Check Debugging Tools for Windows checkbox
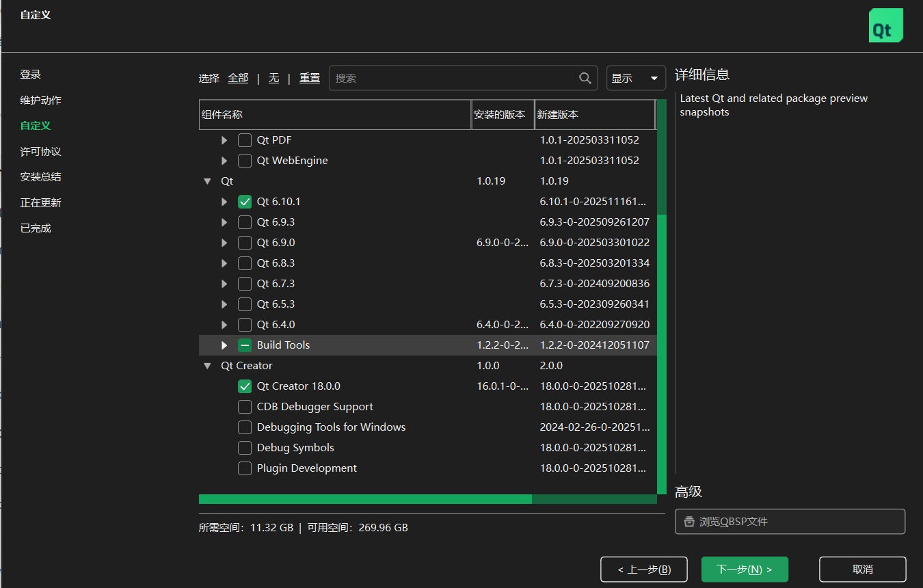This screenshot has height=588, width=923. click(x=245, y=427)
